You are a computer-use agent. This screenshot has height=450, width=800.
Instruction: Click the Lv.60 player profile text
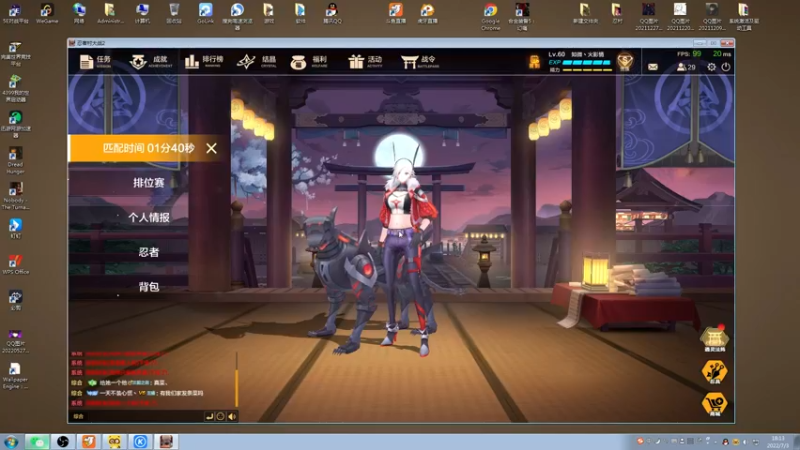(x=557, y=54)
